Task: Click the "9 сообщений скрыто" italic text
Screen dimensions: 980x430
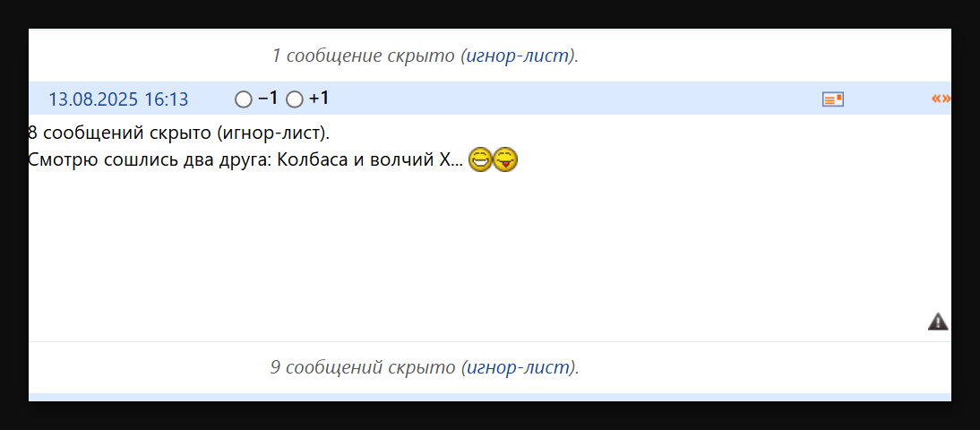Action: (x=364, y=367)
